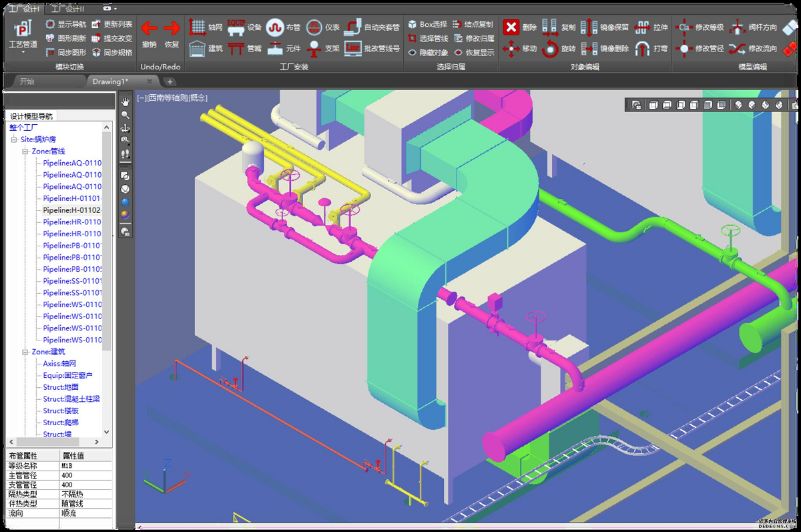
Task: Click the 修改管径 tool
Action: click(700, 48)
